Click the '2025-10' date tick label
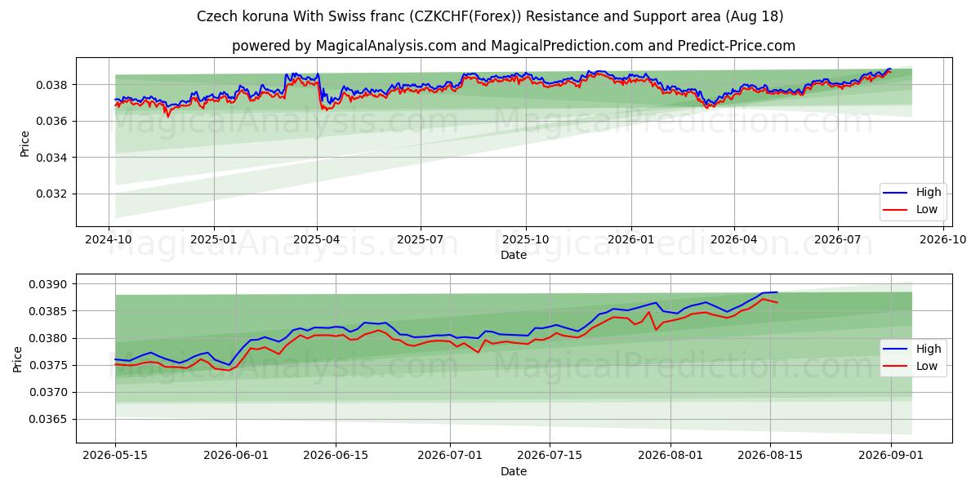The height and width of the screenshot is (490, 980). [525, 240]
